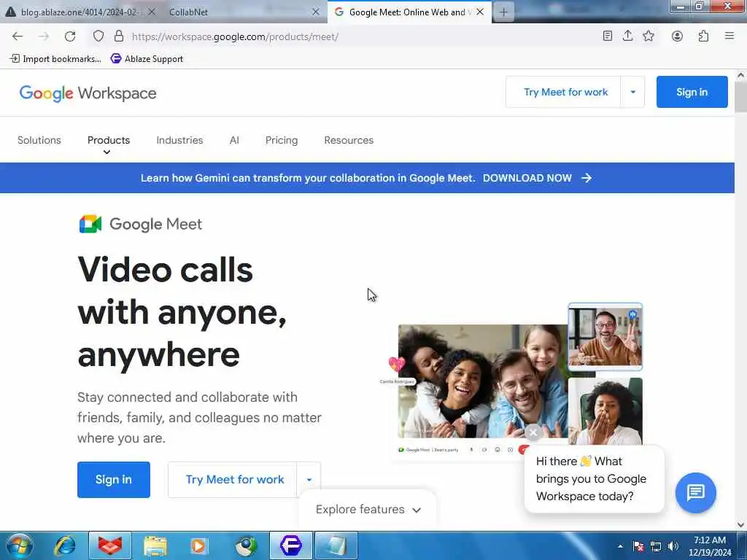
Task: Go back with the browser back arrow
Action: coord(18,36)
